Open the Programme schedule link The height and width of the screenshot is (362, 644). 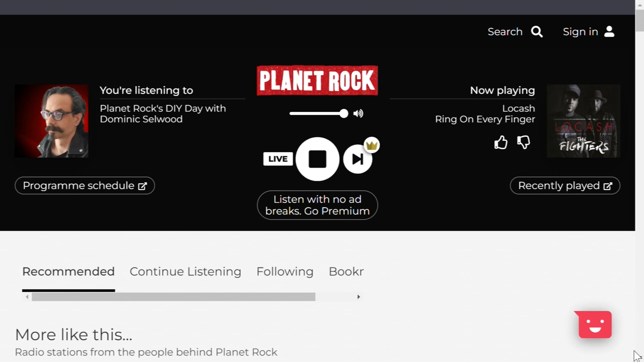[85, 186]
